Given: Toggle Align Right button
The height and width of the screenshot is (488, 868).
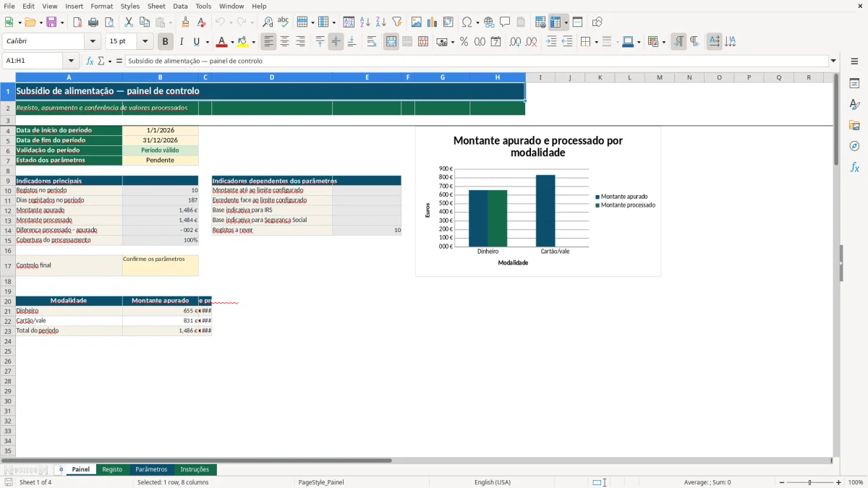Looking at the screenshot, I should [x=301, y=42].
